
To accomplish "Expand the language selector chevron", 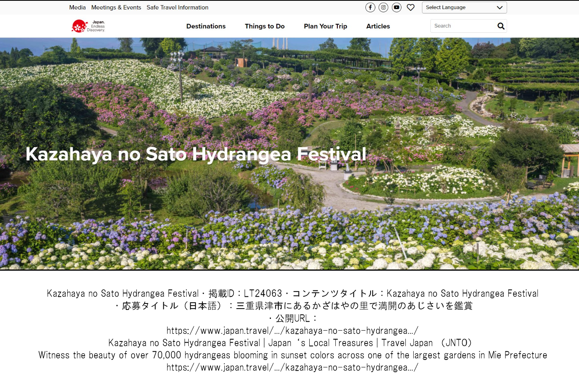I will click(x=499, y=8).
